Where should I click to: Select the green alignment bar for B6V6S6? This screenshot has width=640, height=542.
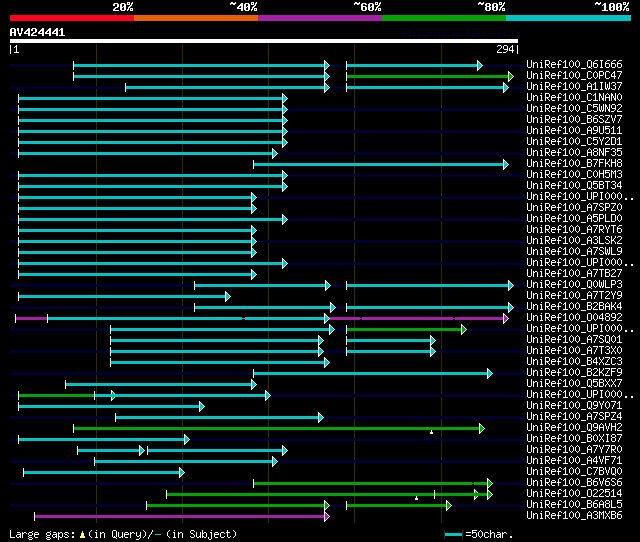(373, 484)
